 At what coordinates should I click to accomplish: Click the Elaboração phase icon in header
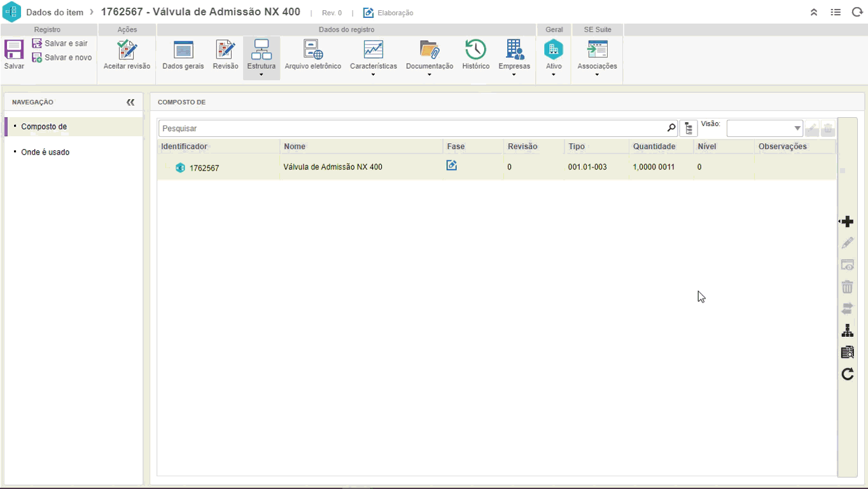coord(368,13)
